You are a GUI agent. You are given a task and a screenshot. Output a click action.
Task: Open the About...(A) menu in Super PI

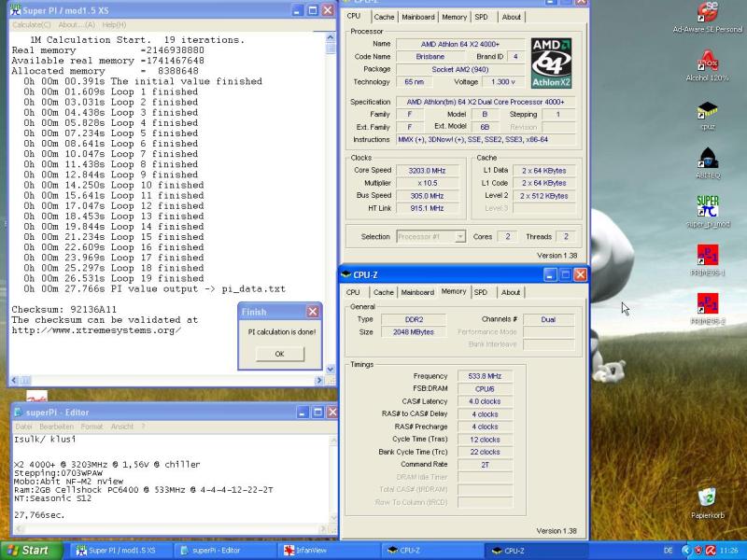(77, 25)
